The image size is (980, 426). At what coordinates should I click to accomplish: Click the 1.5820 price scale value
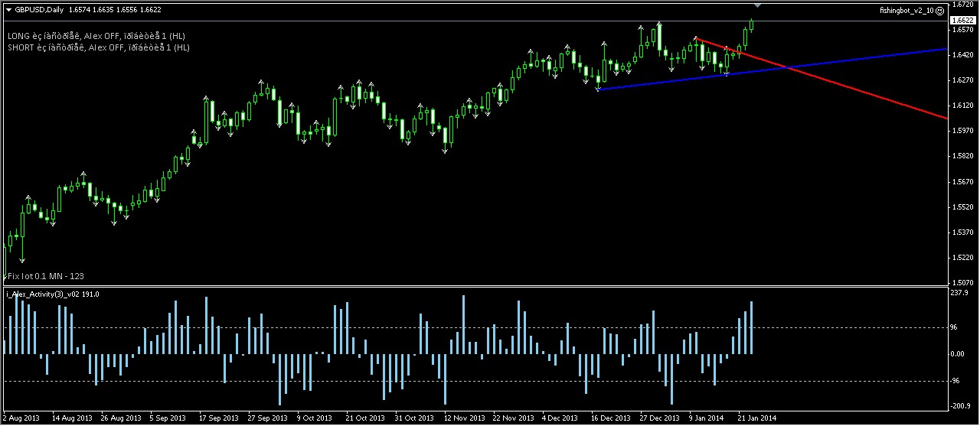click(x=962, y=156)
